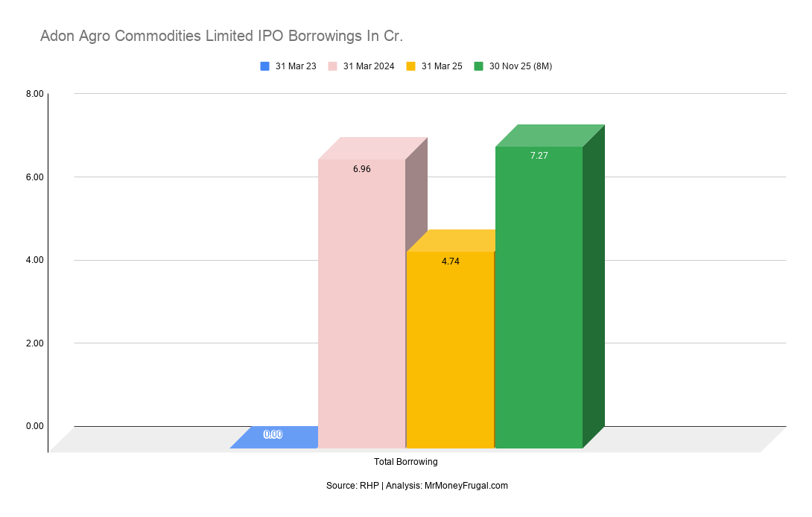Click the 6.00 y-axis value

[35, 177]
